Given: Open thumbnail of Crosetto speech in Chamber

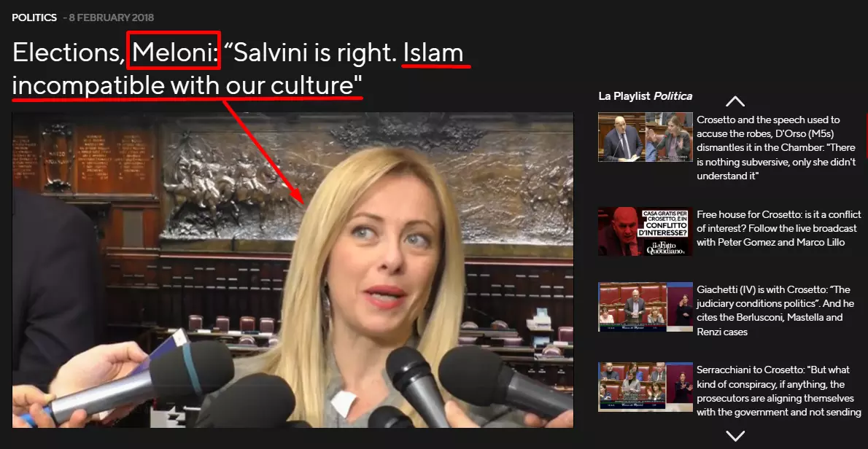Looking at the screenshot, I should (x=645, y=137).
